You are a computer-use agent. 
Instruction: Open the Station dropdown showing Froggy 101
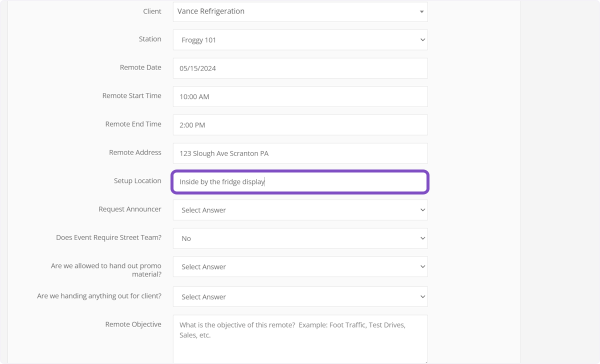300,39
